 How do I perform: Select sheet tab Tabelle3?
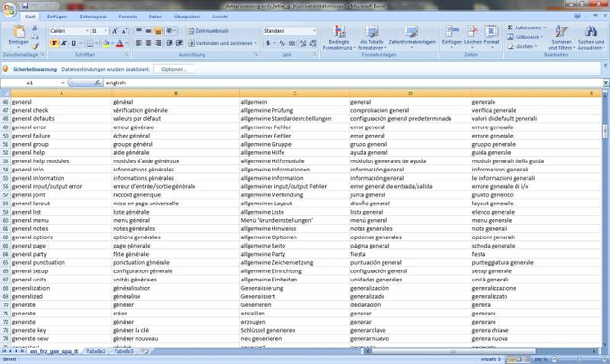click(x=124, y=351)
